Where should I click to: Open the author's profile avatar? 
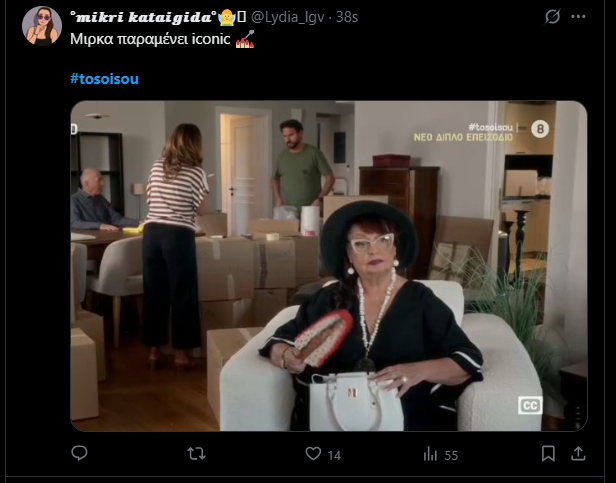[x=41, y=25]
